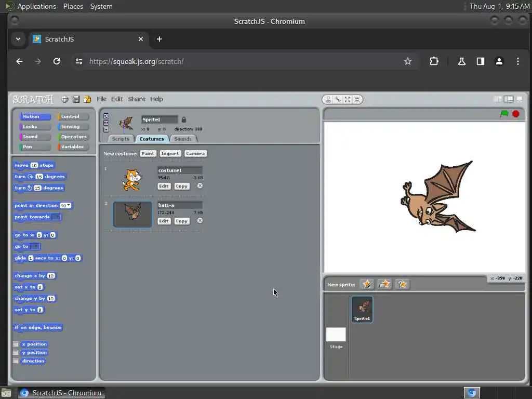Select the Motion block category
532x399 pixels.
coord(35,116)
